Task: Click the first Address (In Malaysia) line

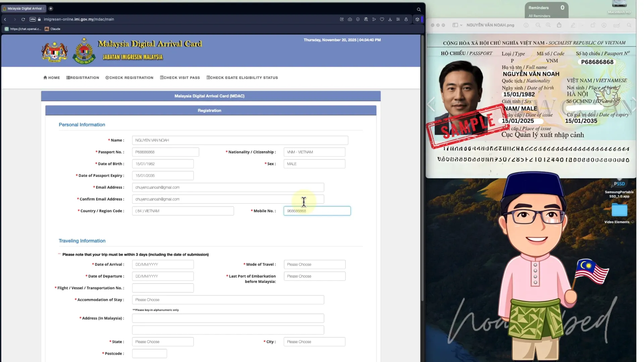Action: coord(228,318)
